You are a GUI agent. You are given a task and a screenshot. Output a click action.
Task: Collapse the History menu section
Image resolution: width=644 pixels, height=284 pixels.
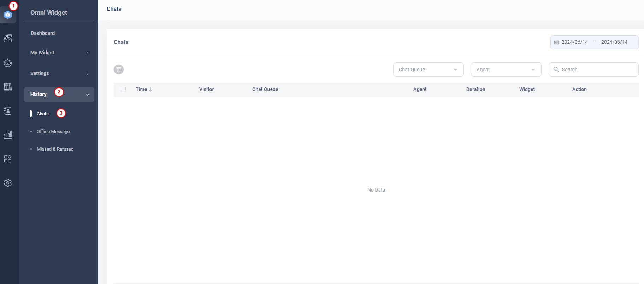[59, 95]
